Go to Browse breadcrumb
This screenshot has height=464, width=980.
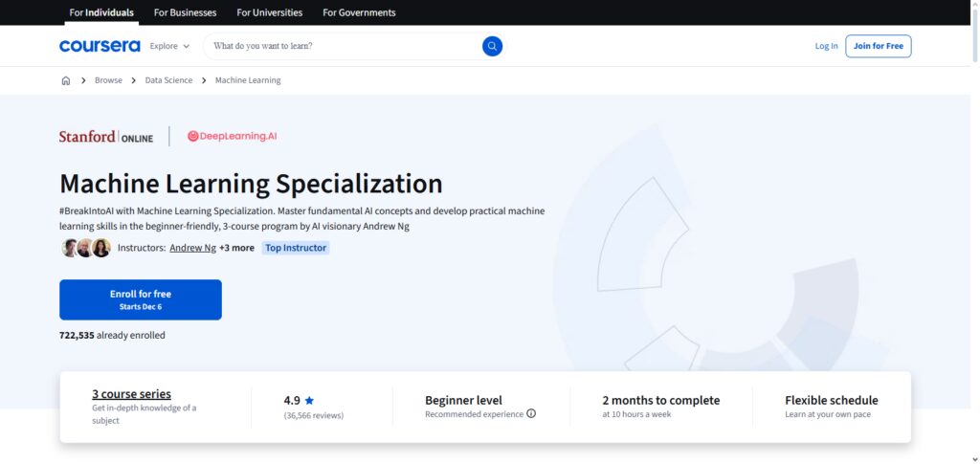point(108,80)
